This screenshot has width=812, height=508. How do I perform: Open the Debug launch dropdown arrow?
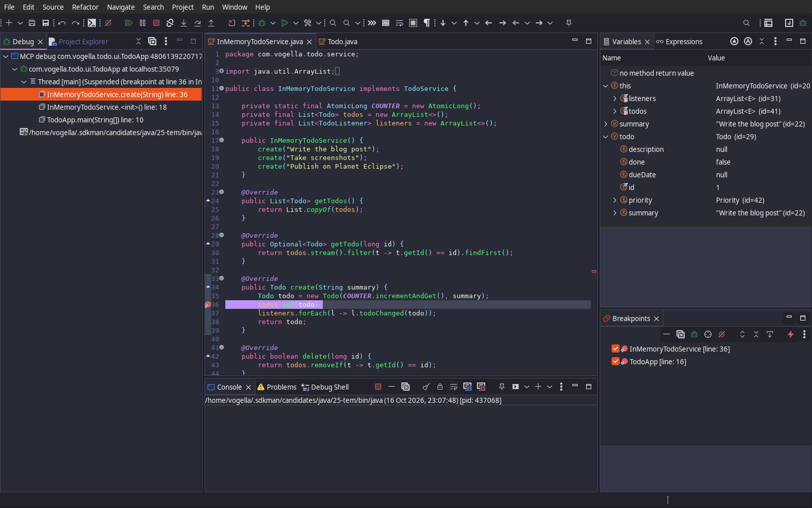click(x=273, y=23)
